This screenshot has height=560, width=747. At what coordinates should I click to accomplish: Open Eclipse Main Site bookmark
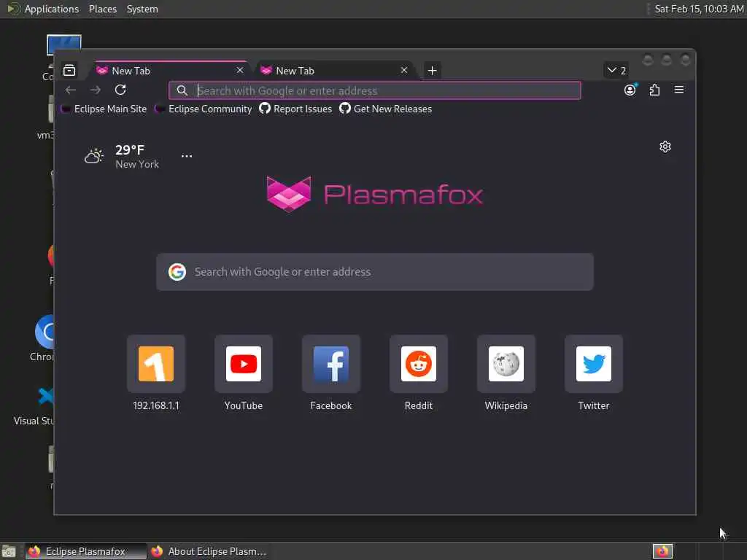(x=105, y=109)
